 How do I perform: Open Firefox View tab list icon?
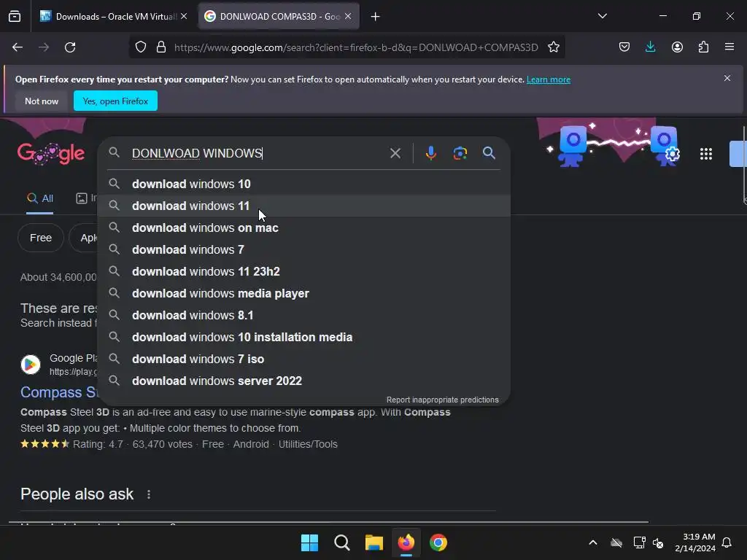(x=15, y=16)
